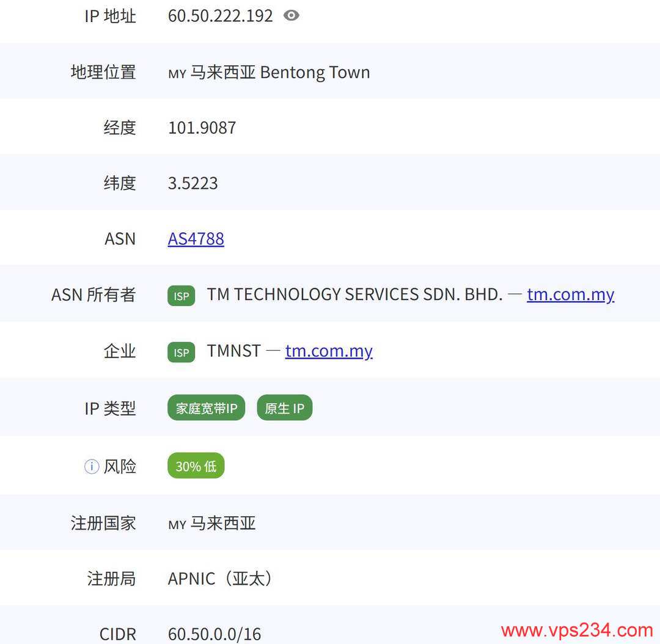
Task: Click the MY label under 注册国家
Action: 177,524
